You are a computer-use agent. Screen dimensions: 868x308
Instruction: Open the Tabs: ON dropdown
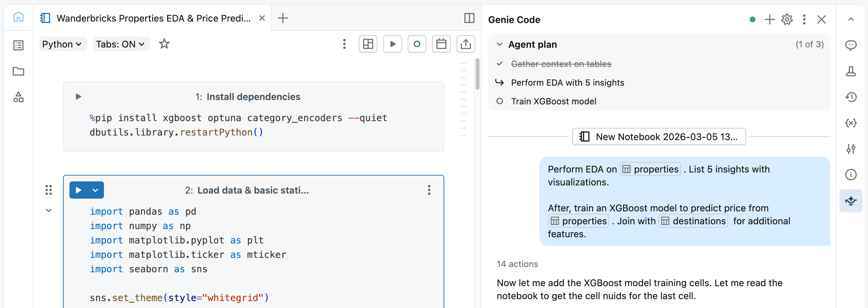pos(121,44)
